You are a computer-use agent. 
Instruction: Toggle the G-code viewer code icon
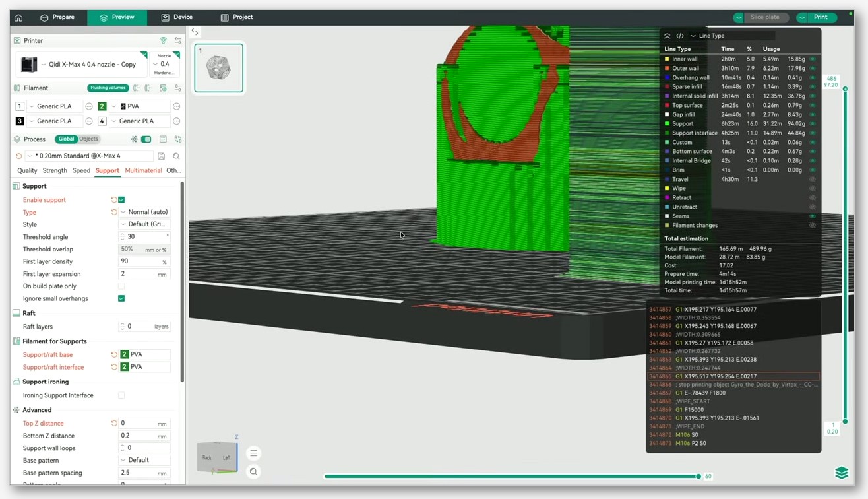pyautogui.click(x=680, y=36)
